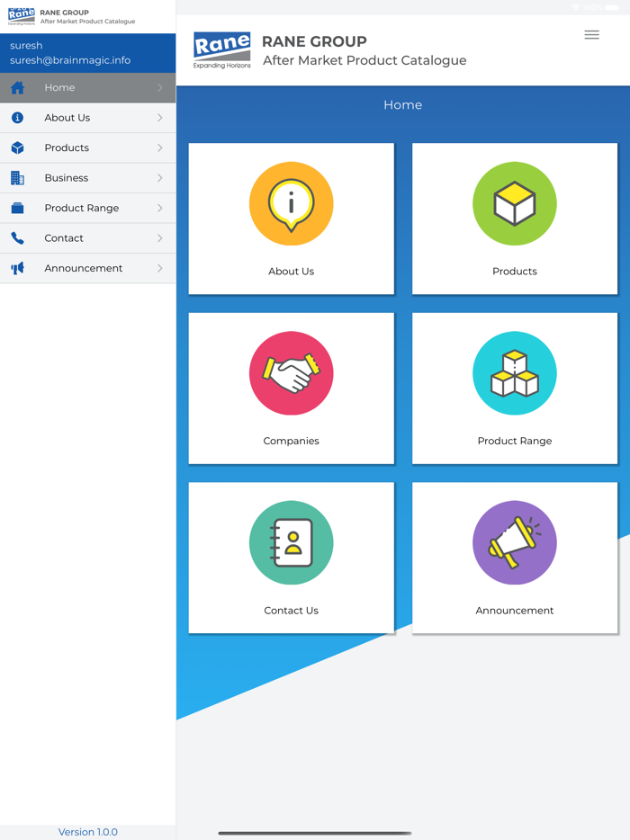Expand the Announcement row chevron
630x840 pixels.
(160, 268)
